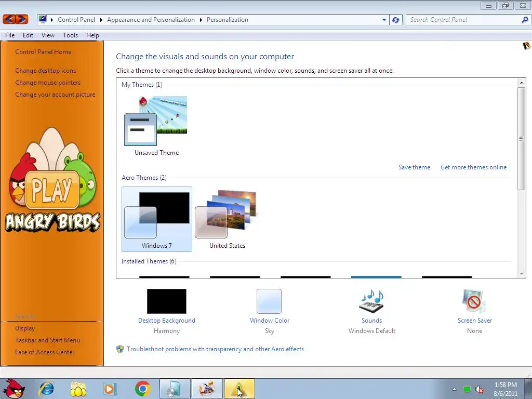Open the file explorer eggs icon in taskbar
This screenshot has height=399, width=532.
(x=78, y=389)
